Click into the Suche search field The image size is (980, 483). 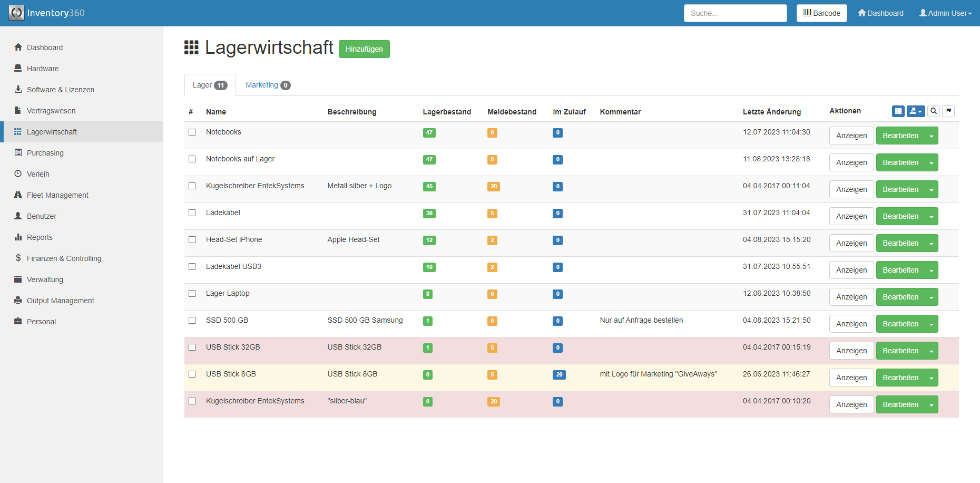(x=735, y=13)
